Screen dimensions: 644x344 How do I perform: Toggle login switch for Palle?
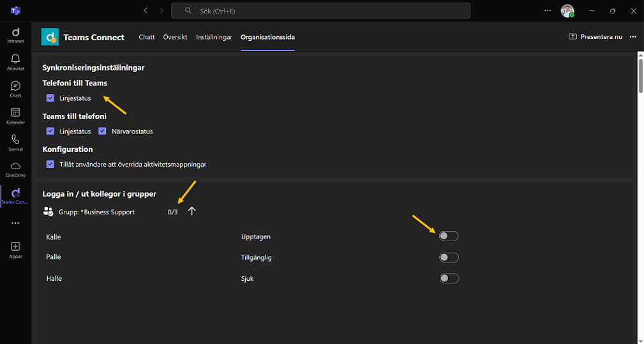coord(449,257)
